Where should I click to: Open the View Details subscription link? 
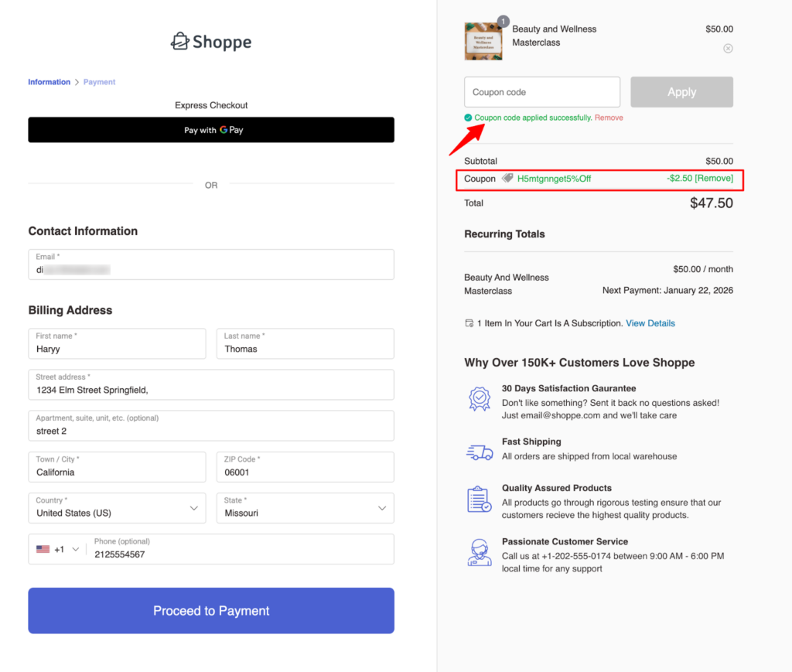tap(650, 323)
